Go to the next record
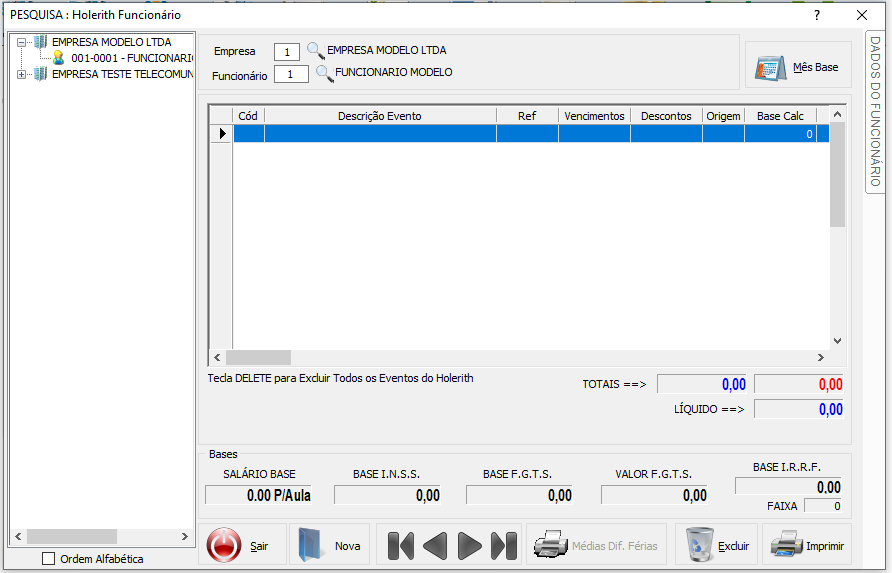 tap(469, 546)
